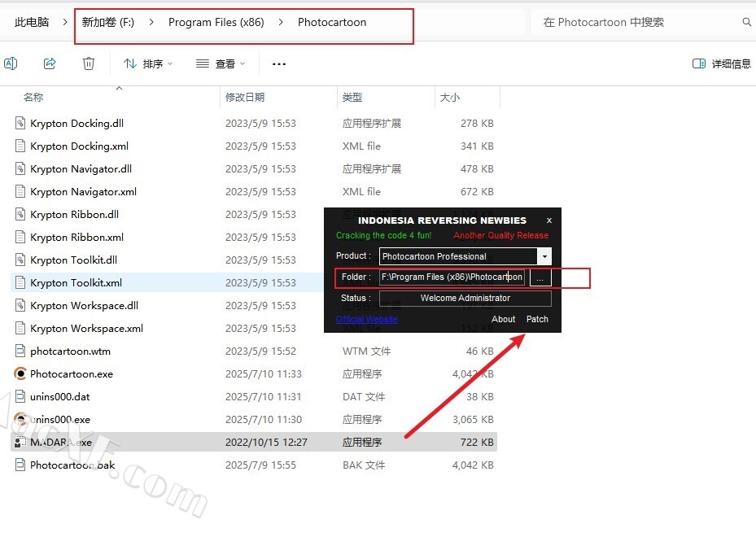Select the Photocartoon.bak file icon

click(x=20, y=465)
